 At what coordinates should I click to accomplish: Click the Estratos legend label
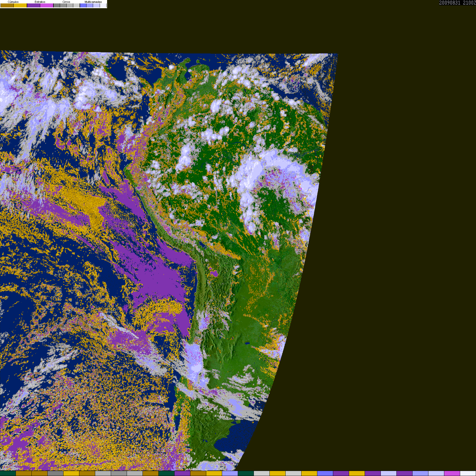point(40,2)
